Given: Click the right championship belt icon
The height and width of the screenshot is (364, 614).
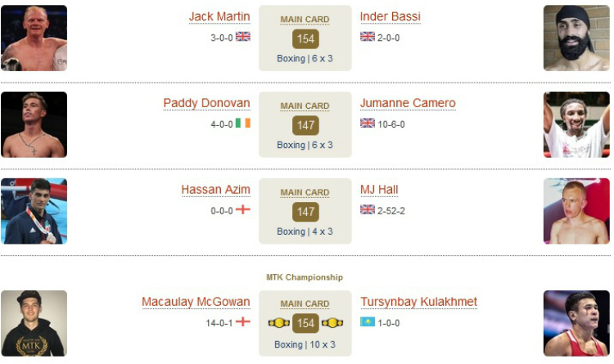Looking at the screenshot, I should 332,323.
